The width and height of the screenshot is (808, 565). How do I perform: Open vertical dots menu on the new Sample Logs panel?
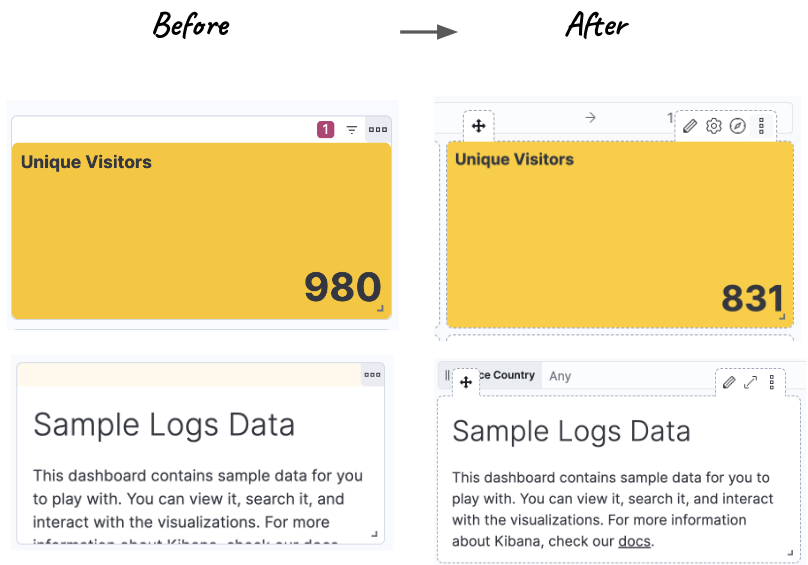click(772, 382)
